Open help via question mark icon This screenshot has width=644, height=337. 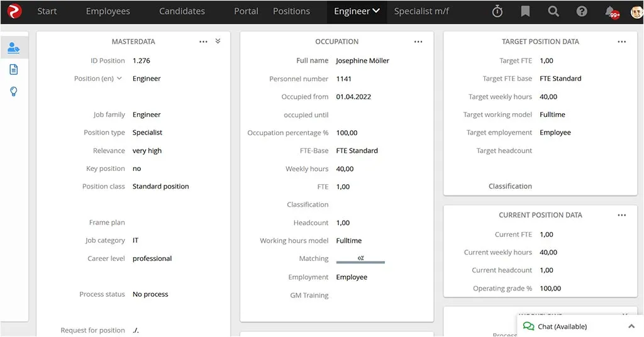(x=582, y=11)
